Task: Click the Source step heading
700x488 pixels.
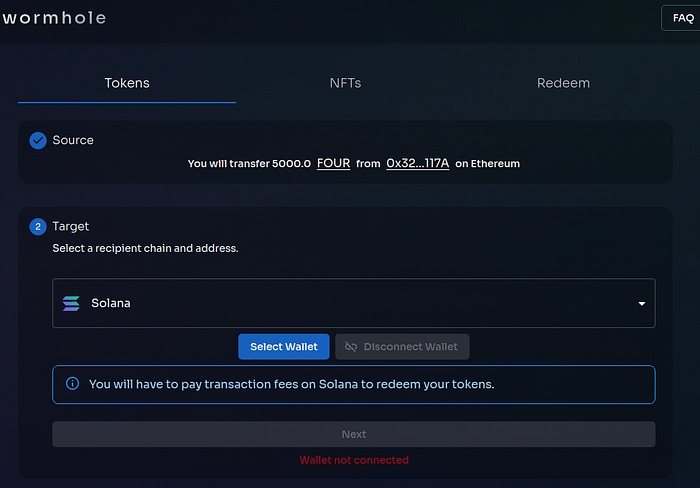Action: click(x=73, y=141)
